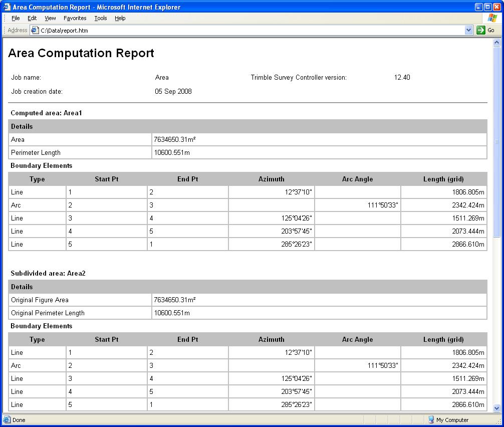Click the My Computer zone icon

(x=431, y=420)
